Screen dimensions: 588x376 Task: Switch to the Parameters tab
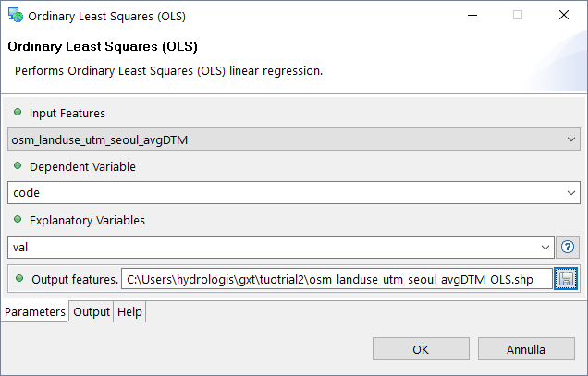pyautogui.click(x=35, y=312)
